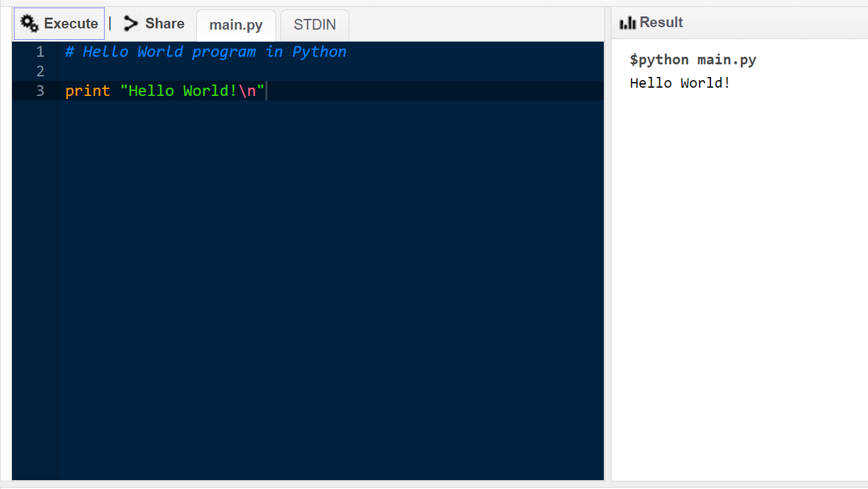Click the orange print keyword
Image resolution: width=868 pixels, height=489 pixels.
pyautogui.click(x=88, y=91)
